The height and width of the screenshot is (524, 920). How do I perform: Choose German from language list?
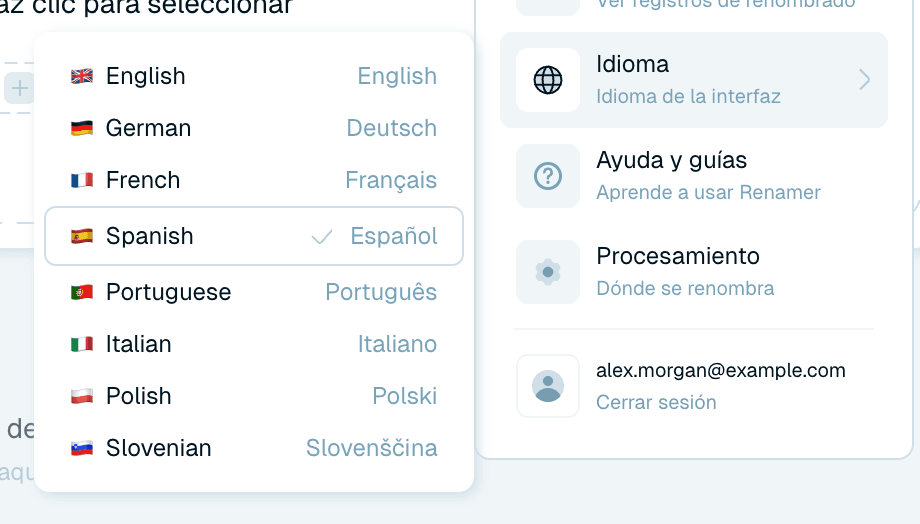click(x=254, y=128)
